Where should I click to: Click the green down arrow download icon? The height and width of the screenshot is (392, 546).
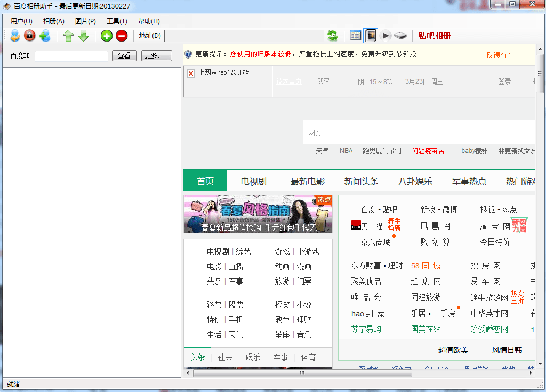[84, 36]
